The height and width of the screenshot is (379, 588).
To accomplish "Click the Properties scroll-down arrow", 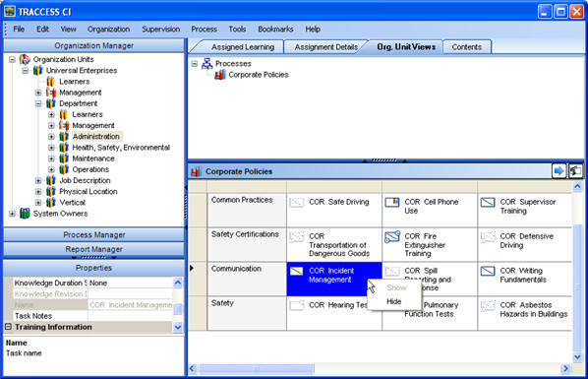I will click(x=178, y=328).
